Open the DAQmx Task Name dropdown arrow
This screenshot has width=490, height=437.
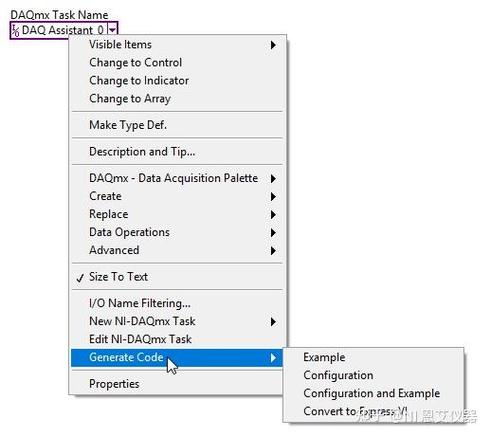[113, 30]
